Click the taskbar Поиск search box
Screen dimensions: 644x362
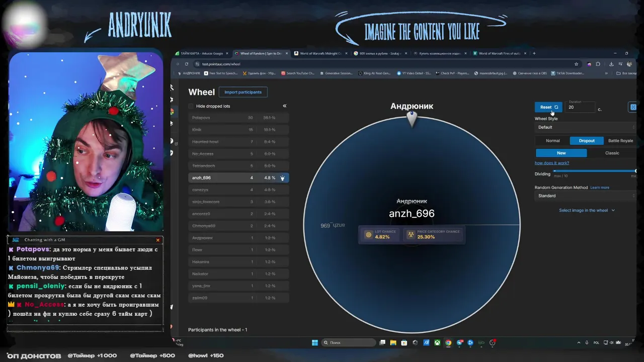pyautogui.click(x=349, y=343)
